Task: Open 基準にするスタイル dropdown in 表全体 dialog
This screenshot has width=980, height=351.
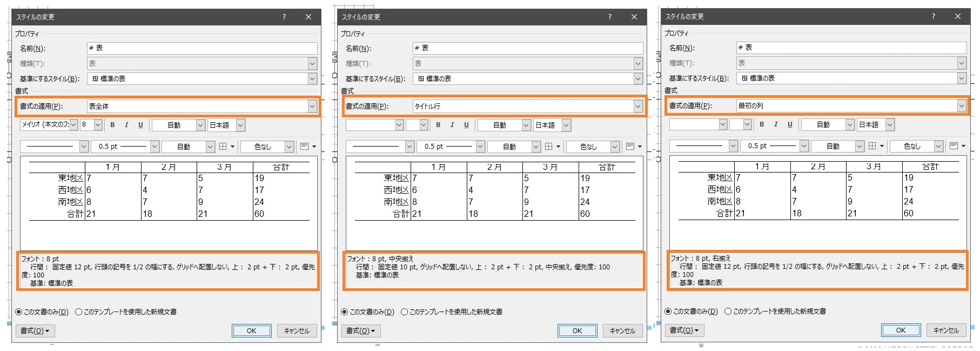Action: [202, 79]
